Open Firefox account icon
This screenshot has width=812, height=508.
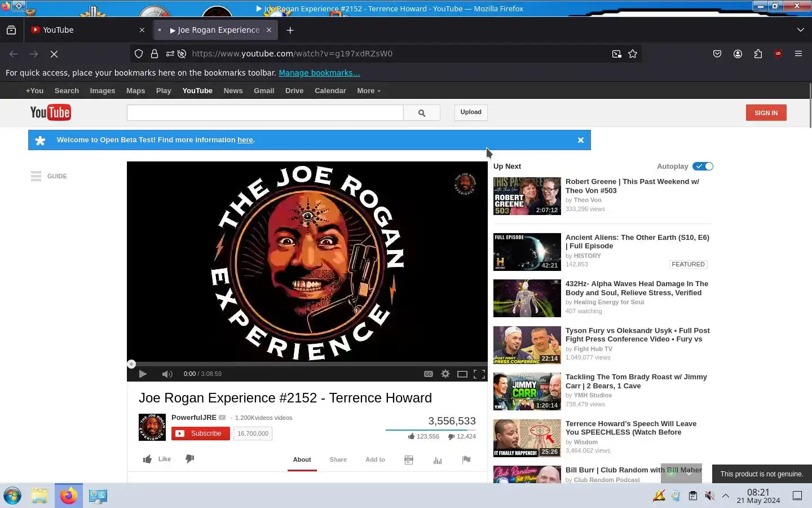click(x=738, y=54)
